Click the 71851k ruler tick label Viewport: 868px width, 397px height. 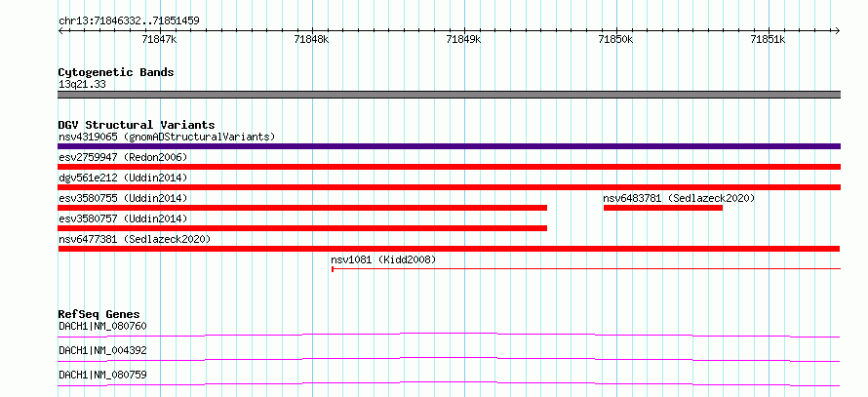(x=769, y=39)
